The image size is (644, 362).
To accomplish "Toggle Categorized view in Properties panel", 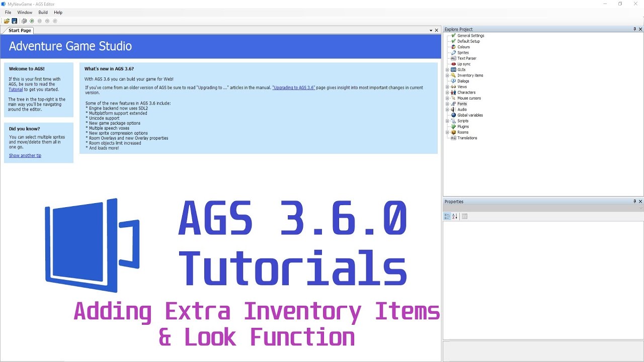I will click(447, 216).
